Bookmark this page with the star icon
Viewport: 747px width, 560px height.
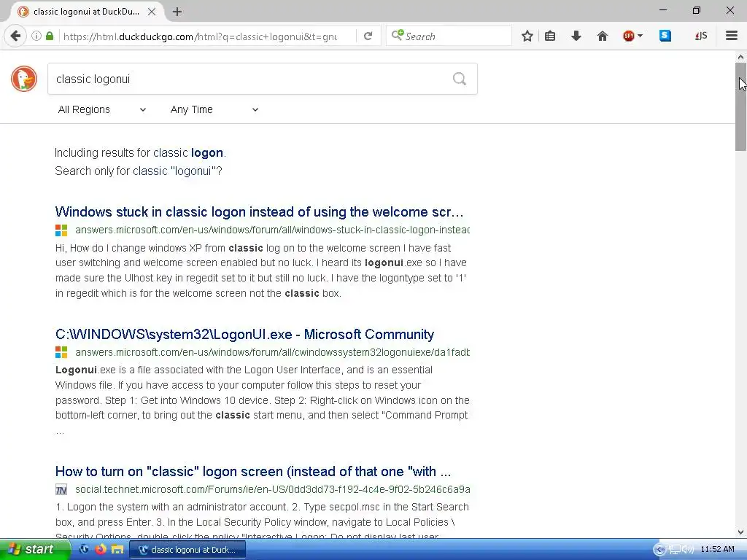click(x=527, y=36)
